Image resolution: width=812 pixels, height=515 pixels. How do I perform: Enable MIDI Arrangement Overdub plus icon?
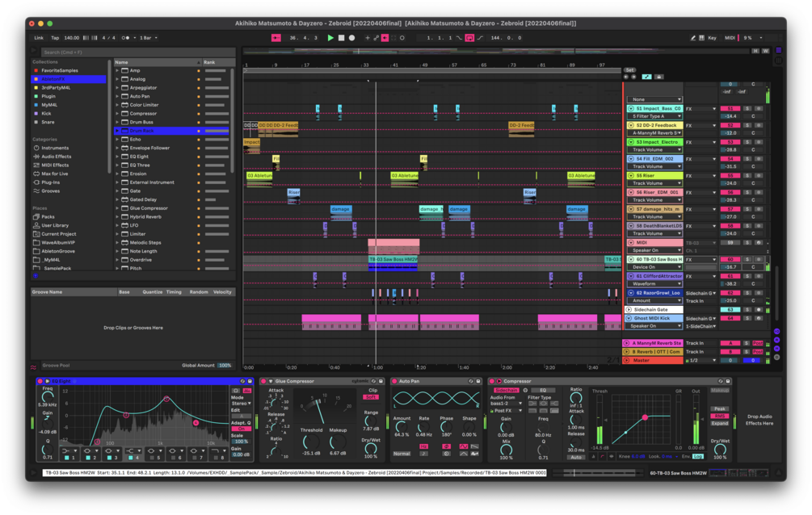367,38
